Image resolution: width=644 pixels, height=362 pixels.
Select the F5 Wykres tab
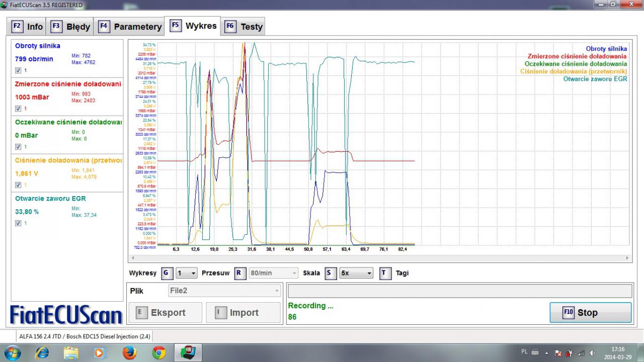[194, 25]
